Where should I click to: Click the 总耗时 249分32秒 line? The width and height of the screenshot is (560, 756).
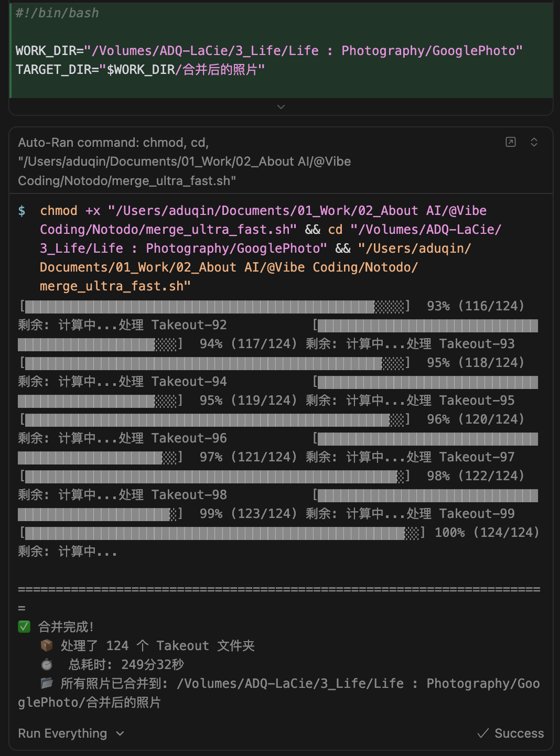[126, 664]
